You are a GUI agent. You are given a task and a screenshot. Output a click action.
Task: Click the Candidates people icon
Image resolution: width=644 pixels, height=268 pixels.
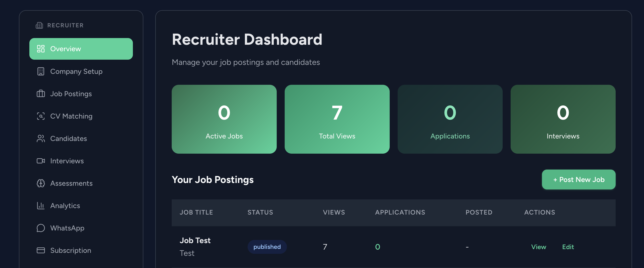point(41,138)
